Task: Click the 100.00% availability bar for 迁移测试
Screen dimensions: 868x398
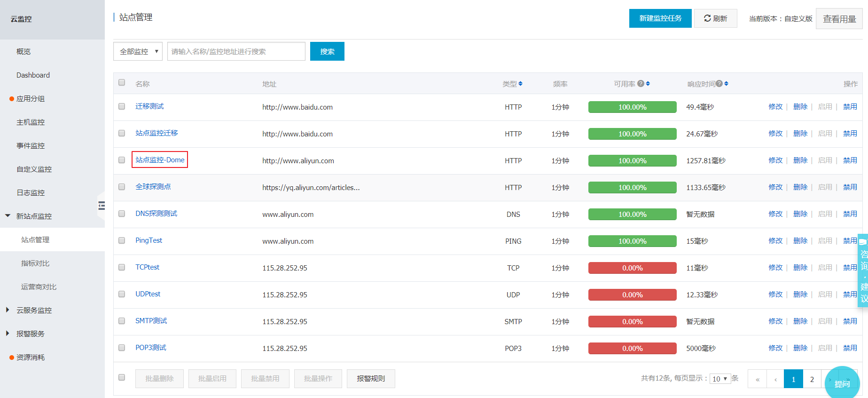Action: click(633, 107)
